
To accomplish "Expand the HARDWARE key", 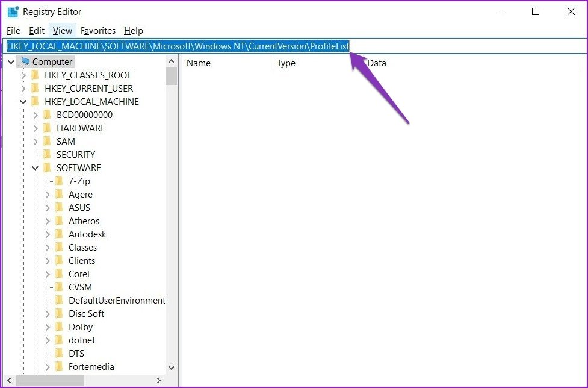I will [36, 128].
